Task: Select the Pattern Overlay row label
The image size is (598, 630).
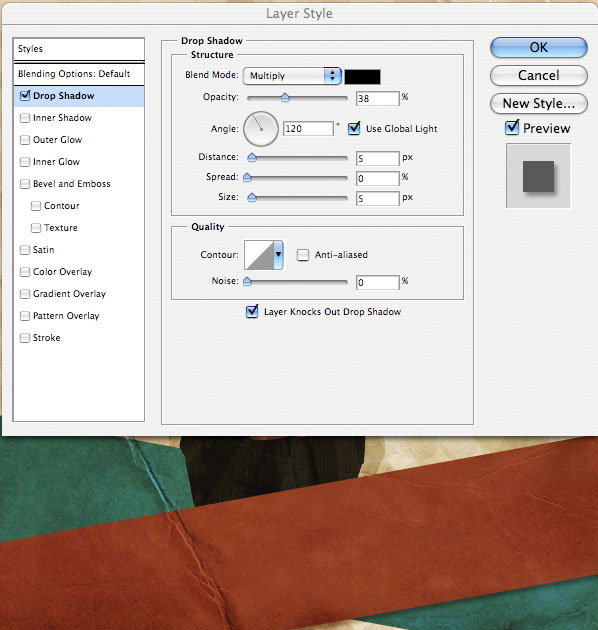Action: pos(66,316)
